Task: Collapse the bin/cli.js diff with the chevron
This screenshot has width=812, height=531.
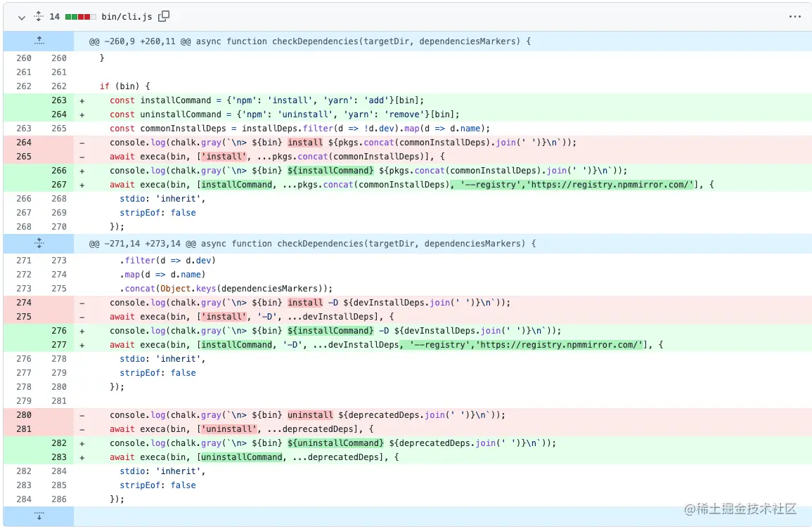Action: click(x=21, y=15)
